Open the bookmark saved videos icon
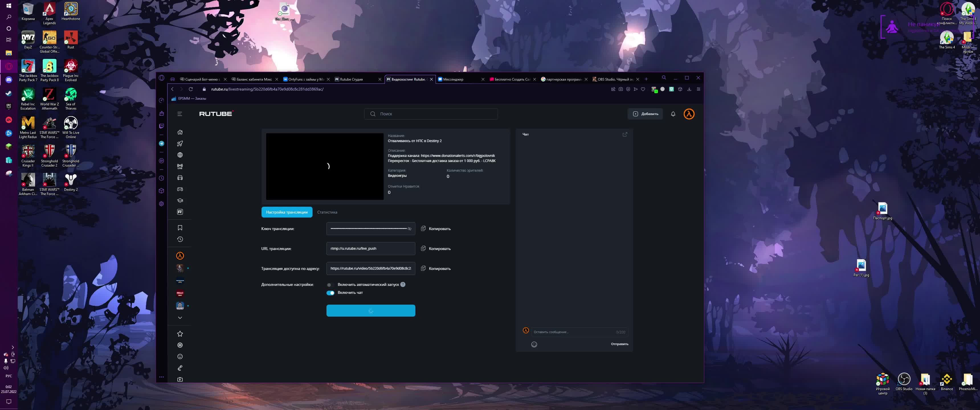The image size is (980, 410). point(180,228)
